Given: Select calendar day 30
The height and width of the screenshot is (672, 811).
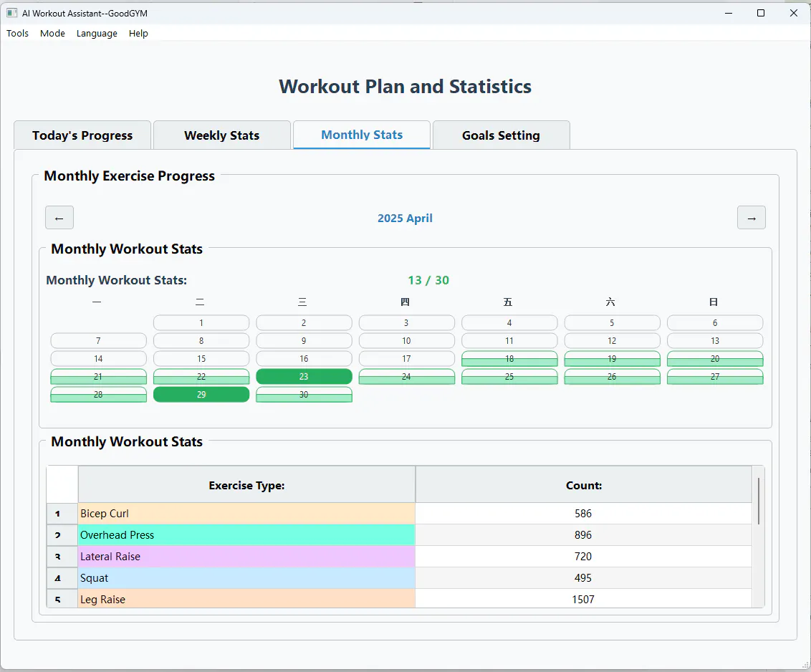Looking at the screenshot, I should coord(304,395).
